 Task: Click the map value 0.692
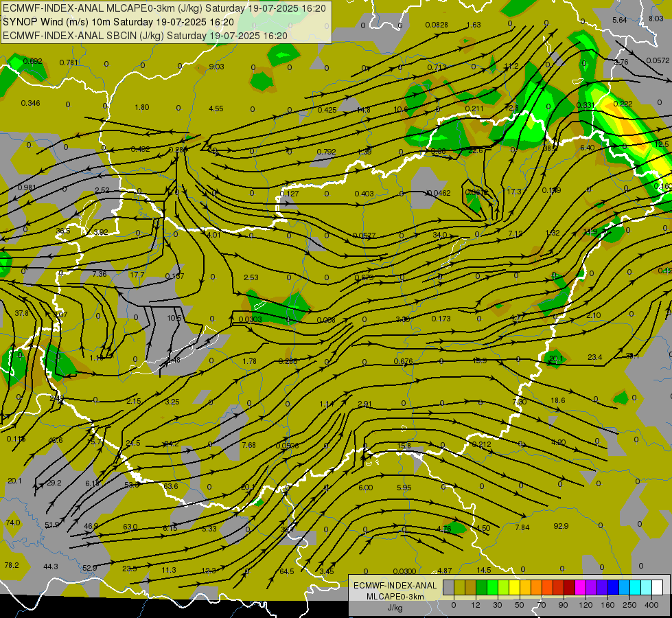pos(32,61)
